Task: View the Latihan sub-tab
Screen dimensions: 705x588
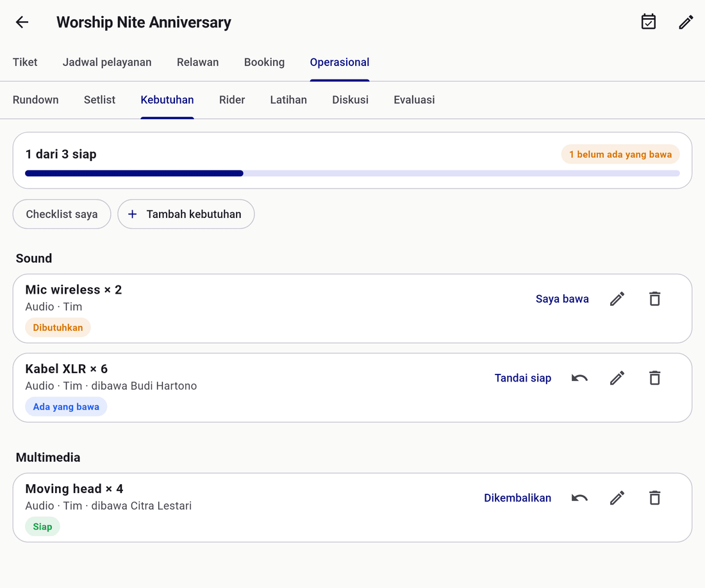Action: (288, 100)
